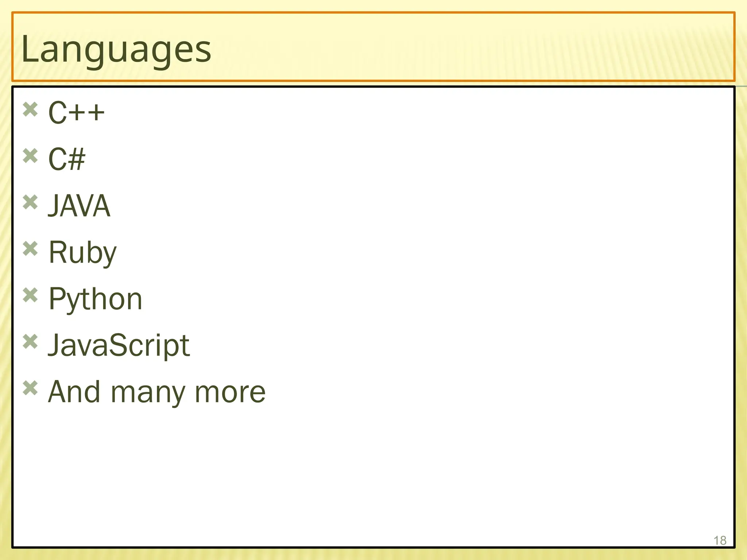Click the letter L in Languages heading
This screenshot has height=560, width=747.
(x=28, y=48)
